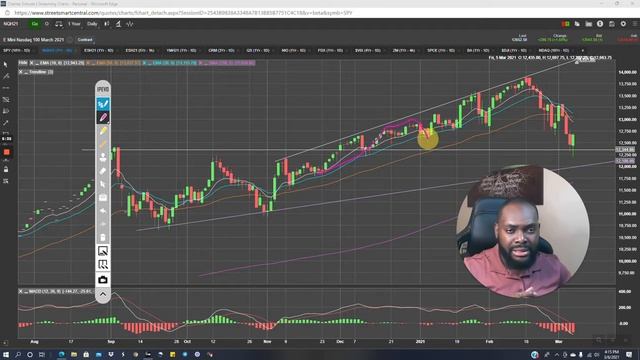Open the 1 Year timeframe dropdown

tap(74, 24)
